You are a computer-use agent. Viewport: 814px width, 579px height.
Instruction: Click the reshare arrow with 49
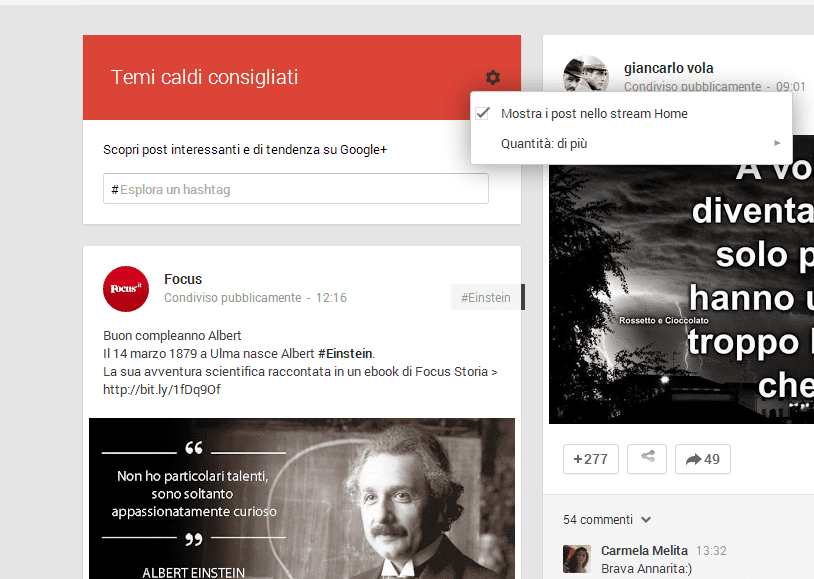[702, 459]
